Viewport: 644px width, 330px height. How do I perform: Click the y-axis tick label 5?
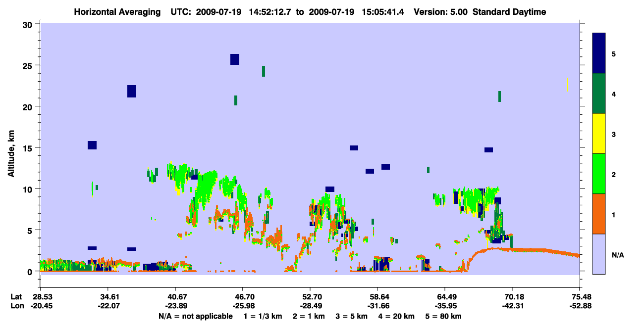[x=31, y=230]
